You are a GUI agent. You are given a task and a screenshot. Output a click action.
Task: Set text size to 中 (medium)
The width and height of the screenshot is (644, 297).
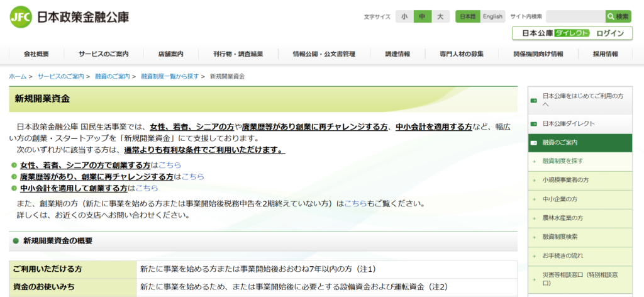[x=423, y=16]
